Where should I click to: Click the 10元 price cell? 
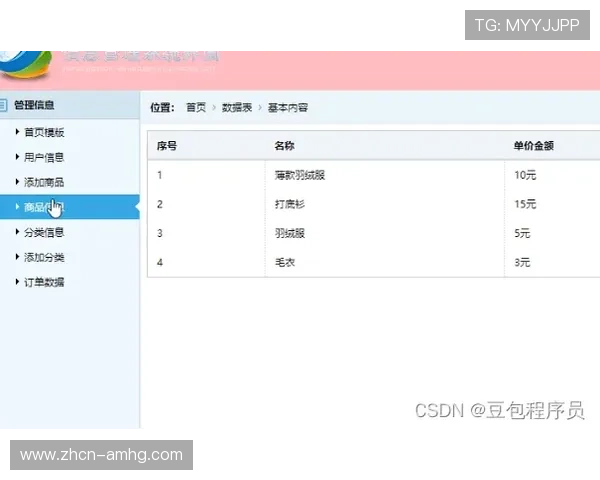(525, 175)
